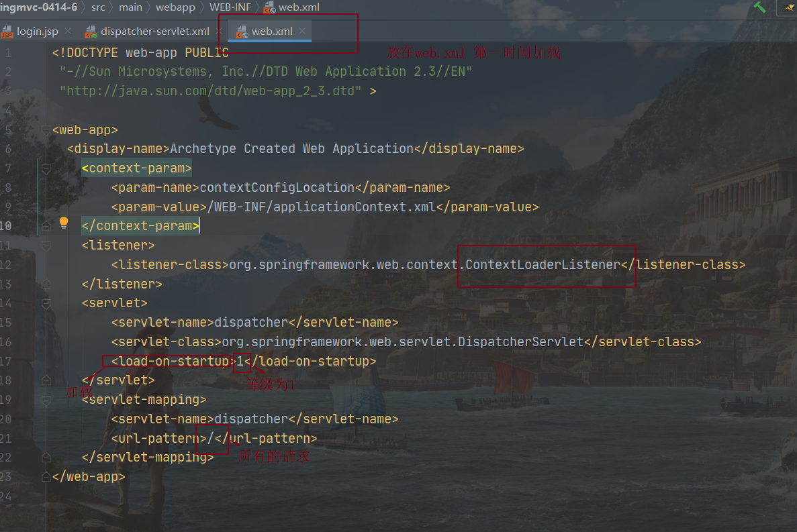
Task: Switch to the dispatcher-servlet.xml tab
Action: pyautogui.click(x=154, y=31)
